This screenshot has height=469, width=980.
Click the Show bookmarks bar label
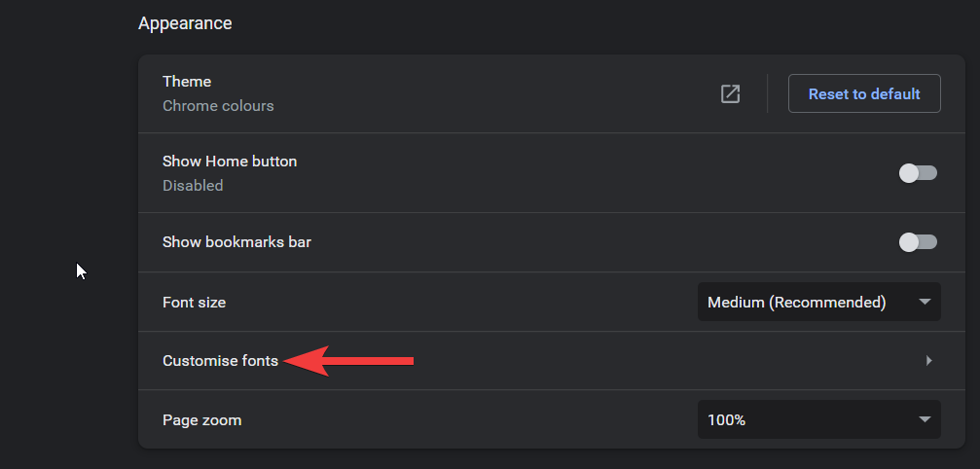[236, 242]
